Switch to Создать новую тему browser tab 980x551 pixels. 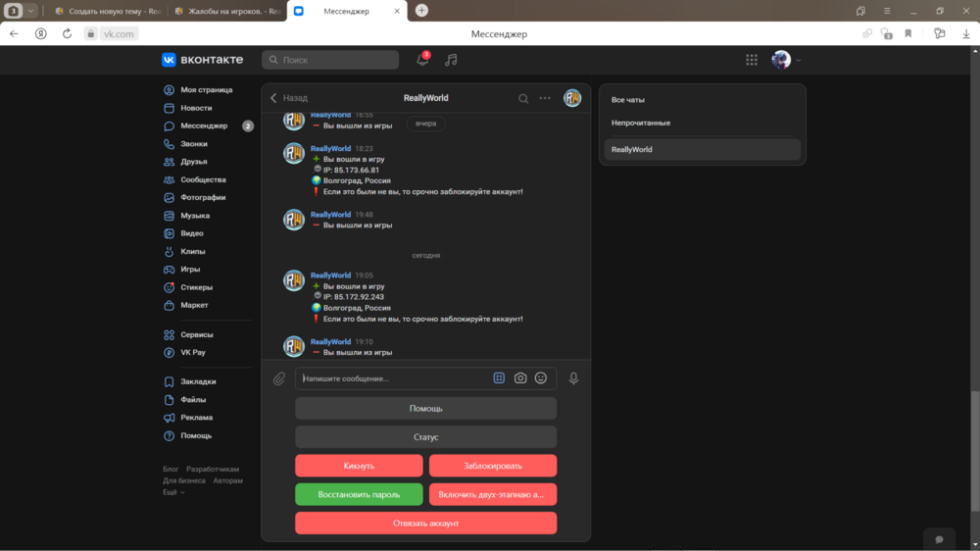point(108,11)
